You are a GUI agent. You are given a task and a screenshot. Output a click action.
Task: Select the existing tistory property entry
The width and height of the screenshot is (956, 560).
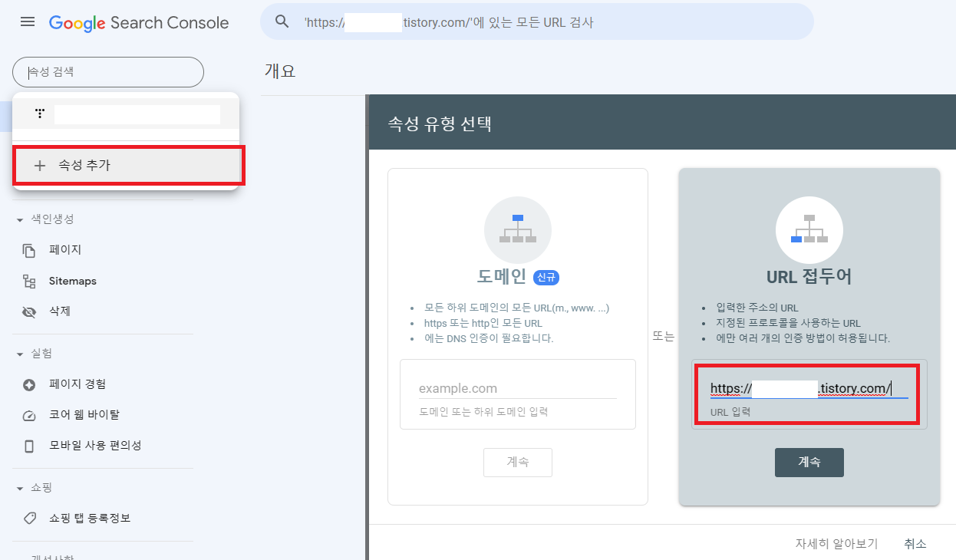[x=126, y=114]
